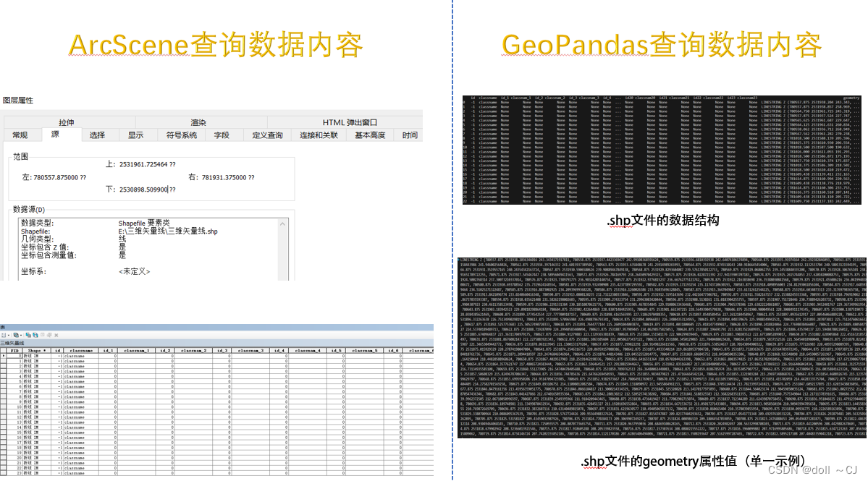Click the Shapefile 要素类 data type value

pyautogui.click(x=144, y=223)
